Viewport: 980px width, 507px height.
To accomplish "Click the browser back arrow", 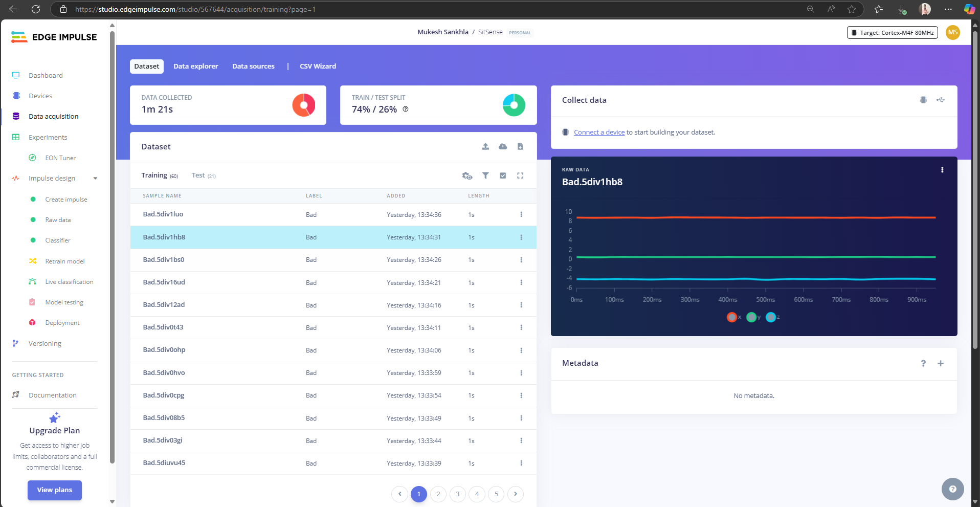I will point(13,9).
